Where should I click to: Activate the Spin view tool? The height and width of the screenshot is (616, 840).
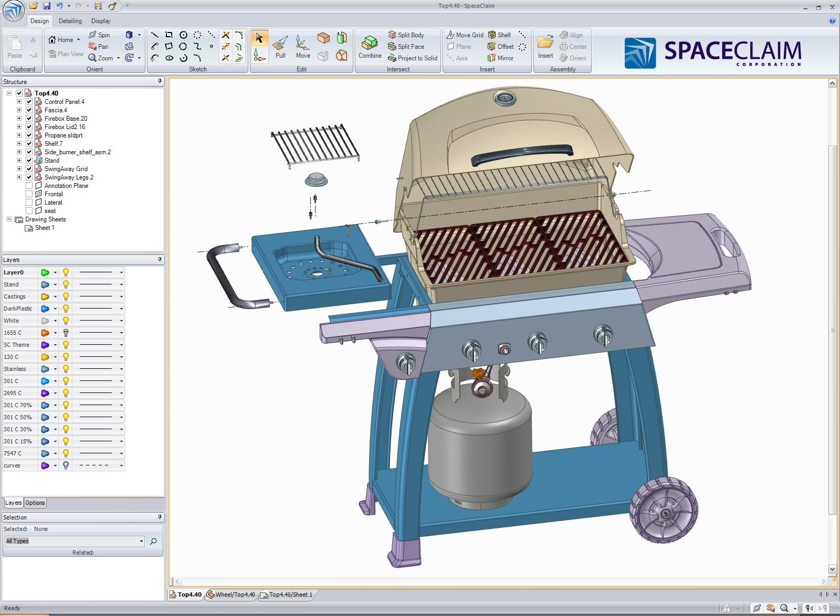coord(99,35)
